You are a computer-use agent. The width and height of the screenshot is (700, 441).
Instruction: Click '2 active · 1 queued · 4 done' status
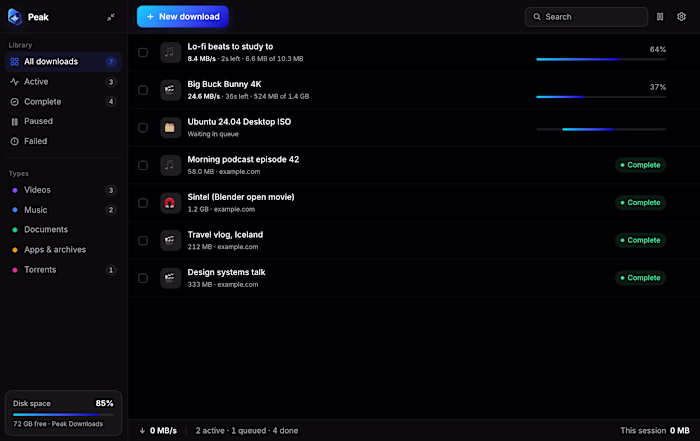(247, 431)
